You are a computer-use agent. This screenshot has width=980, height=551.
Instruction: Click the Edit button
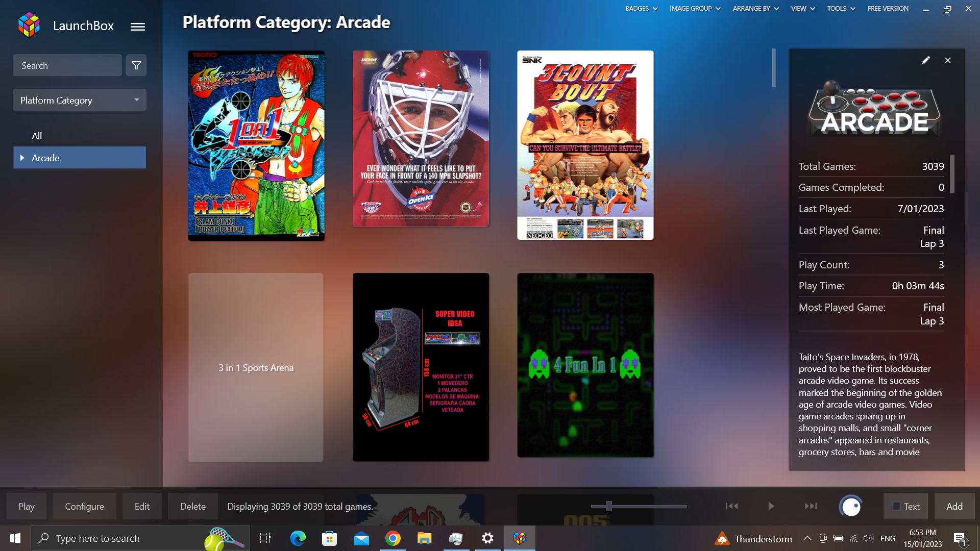coord(142,506)
